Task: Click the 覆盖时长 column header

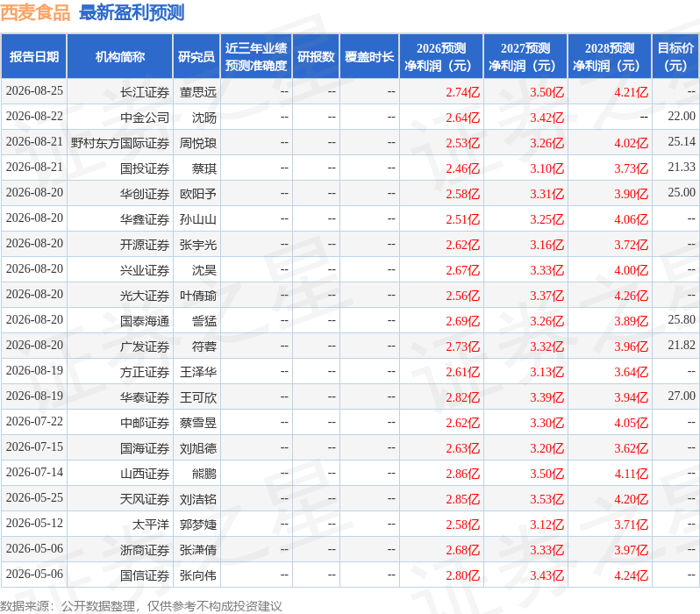Action: (x=369, y=57)
